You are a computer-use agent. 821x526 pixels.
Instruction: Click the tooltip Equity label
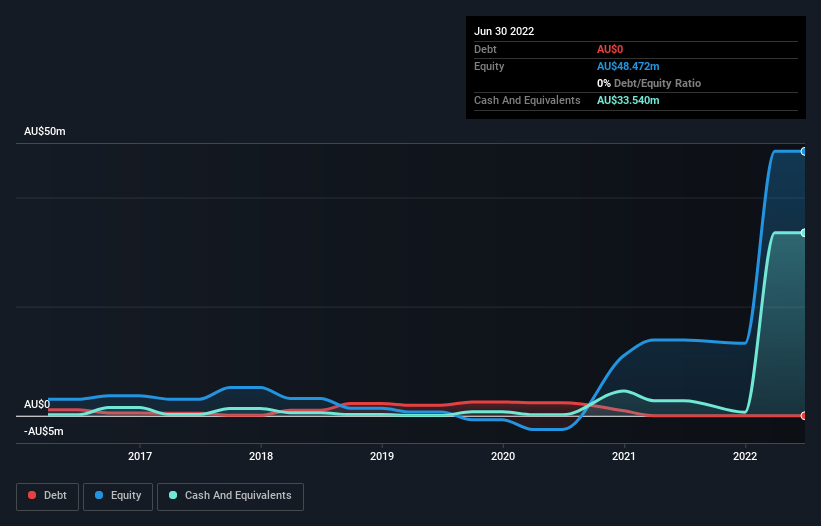[489, 66]
